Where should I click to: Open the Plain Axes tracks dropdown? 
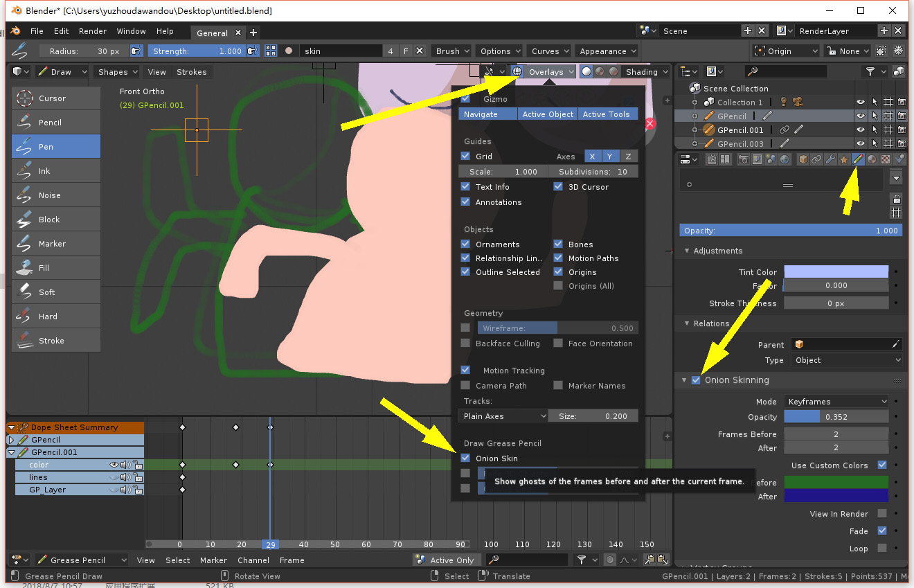503,416
